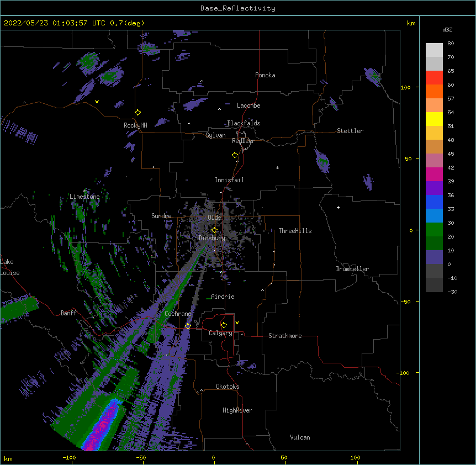Click the Banff label

(68, 313)
